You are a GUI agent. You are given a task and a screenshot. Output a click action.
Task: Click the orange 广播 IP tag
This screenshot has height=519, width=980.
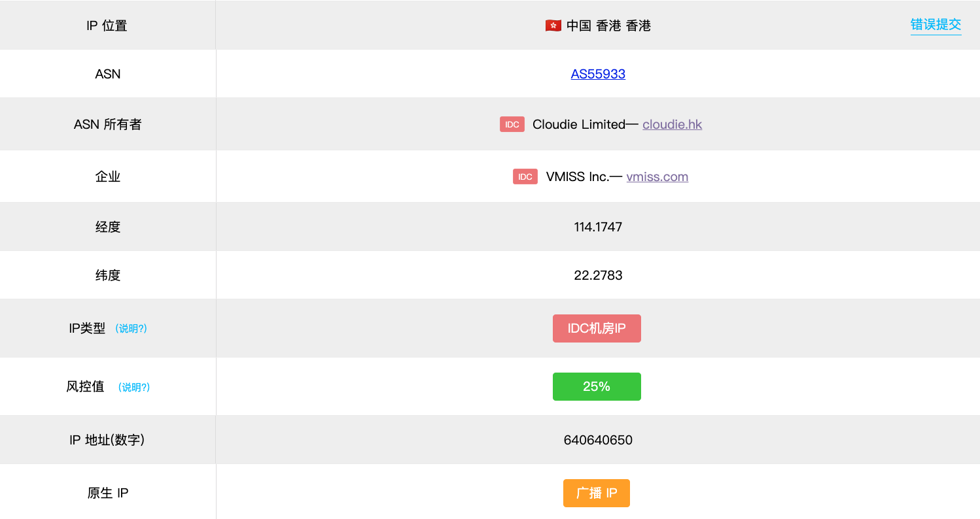596,493
